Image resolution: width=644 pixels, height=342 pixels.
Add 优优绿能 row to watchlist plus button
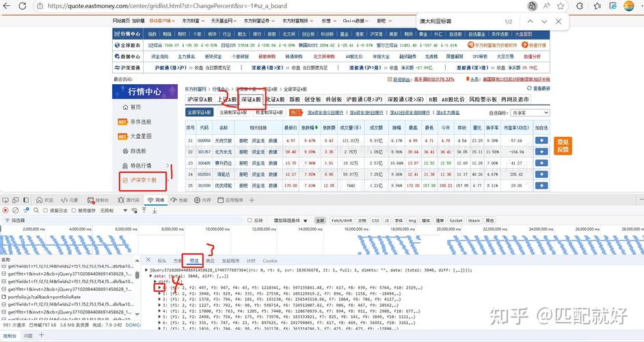pos(541,185)
